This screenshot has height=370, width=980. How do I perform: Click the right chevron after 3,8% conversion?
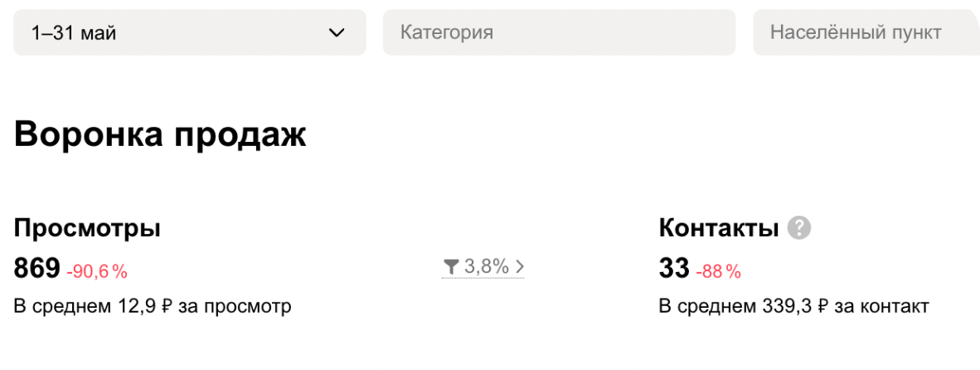[x=520, y=266]
